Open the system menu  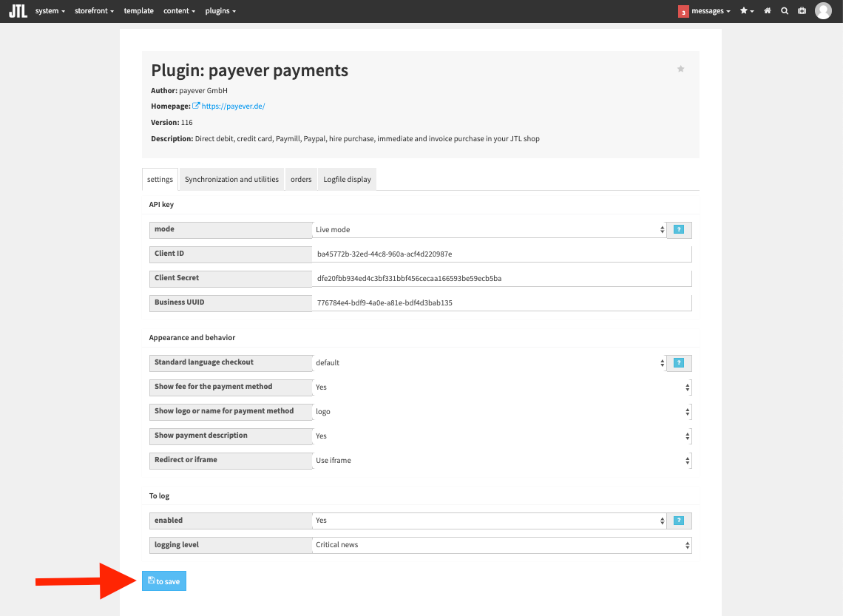[50, 11]
